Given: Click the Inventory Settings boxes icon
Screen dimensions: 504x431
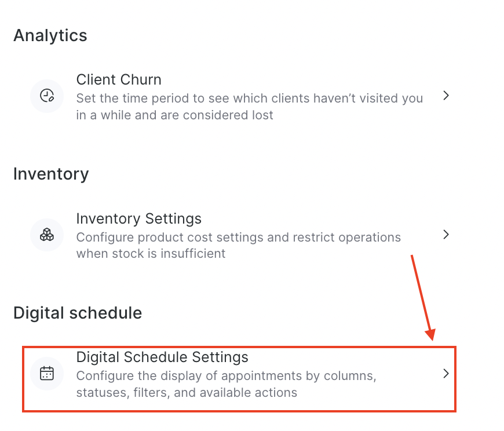Looking at the screenshot, I should 47,235.
